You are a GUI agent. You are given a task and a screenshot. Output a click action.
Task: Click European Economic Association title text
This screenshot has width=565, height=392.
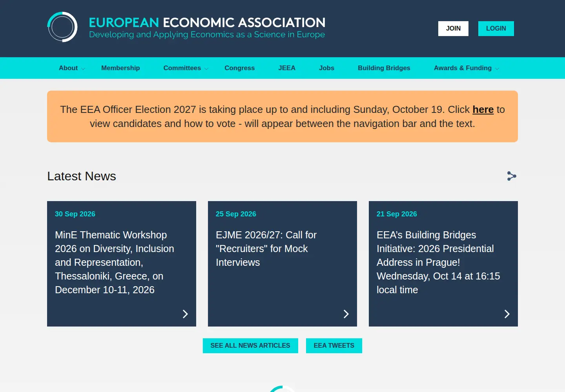coord(207,22)
